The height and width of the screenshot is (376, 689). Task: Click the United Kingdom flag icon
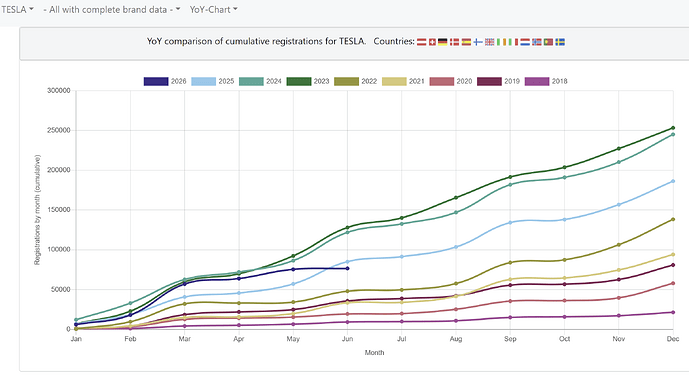coord(490,42)
